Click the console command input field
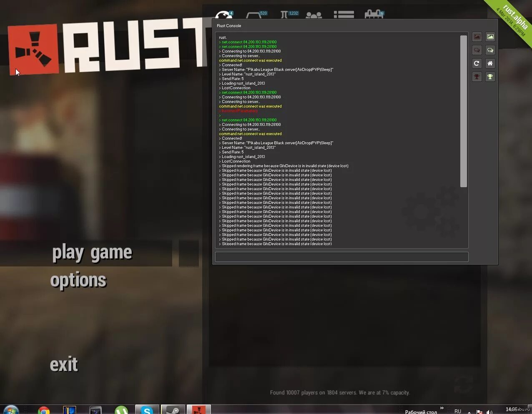The image size is (532, 414). 342,257
